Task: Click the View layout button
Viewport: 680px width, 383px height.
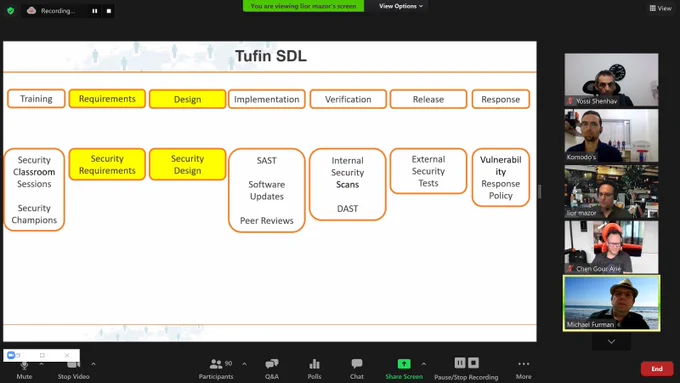Action: [x=660, y=8]
